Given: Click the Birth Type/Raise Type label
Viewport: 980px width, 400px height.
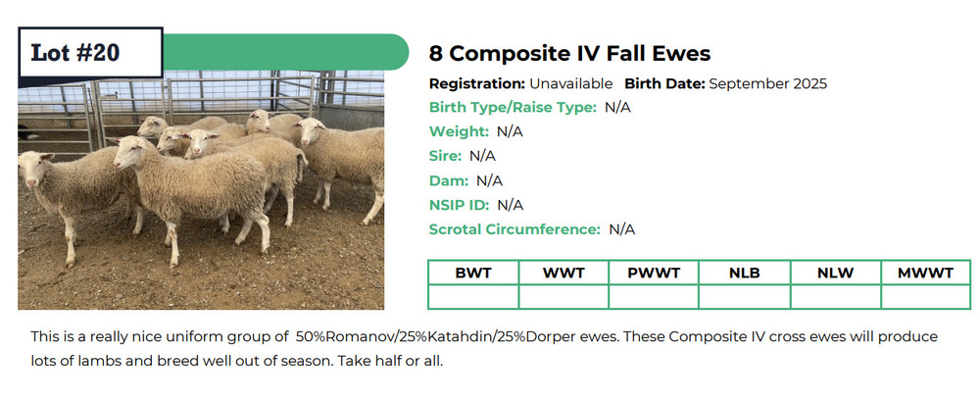Looking at the screenshot, I should point(513,108).
